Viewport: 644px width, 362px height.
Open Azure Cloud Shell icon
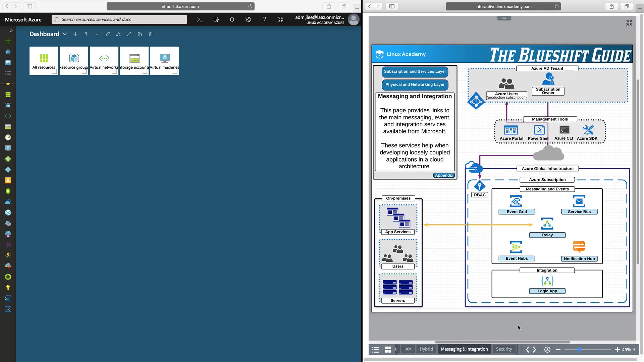(200, 19)
